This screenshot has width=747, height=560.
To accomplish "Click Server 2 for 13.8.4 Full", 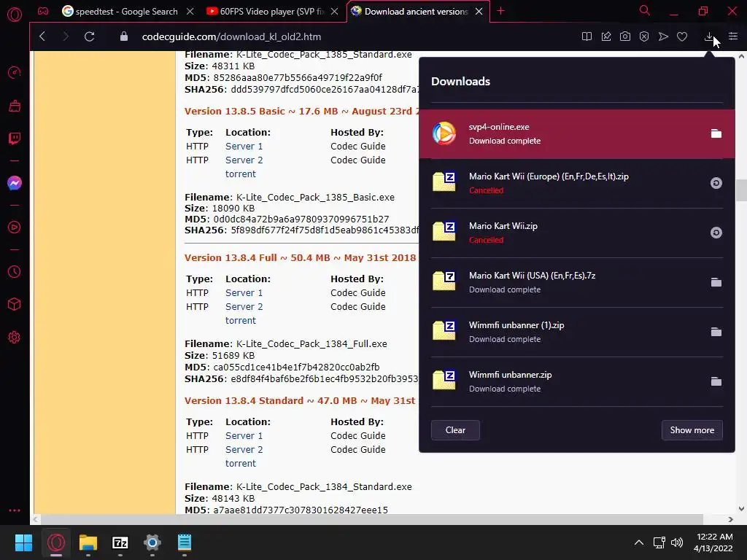I will pyautogui.click(x=244, y=307).
